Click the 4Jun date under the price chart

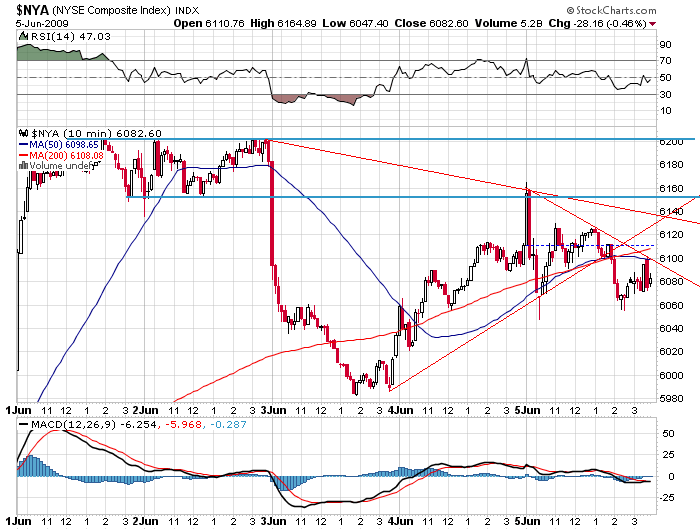coord(400,410)
